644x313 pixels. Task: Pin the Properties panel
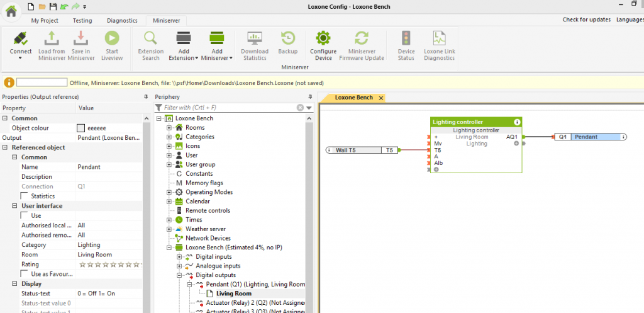(x=146, y=96)
